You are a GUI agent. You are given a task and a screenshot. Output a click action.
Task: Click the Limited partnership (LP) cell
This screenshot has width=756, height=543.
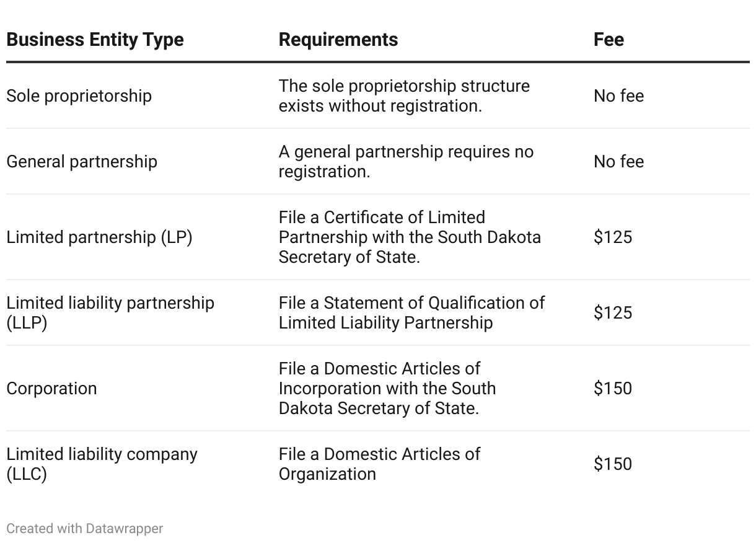point(99,237)
